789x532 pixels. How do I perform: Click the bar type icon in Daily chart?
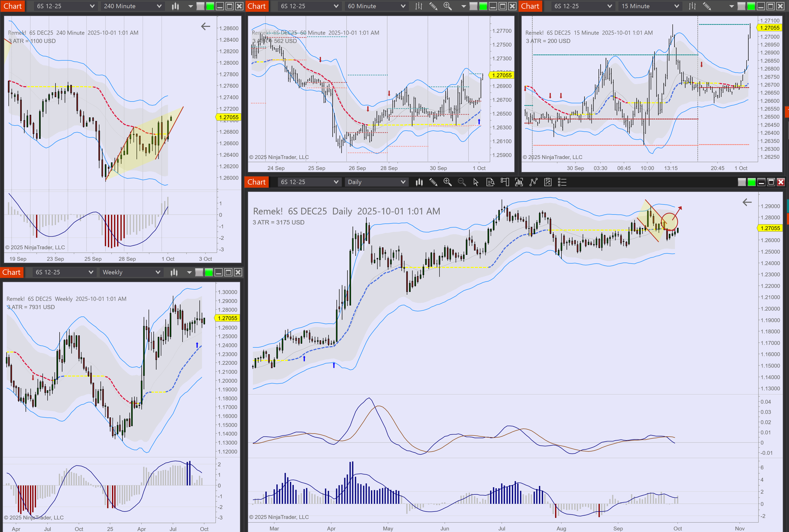(x=419, y=182)
